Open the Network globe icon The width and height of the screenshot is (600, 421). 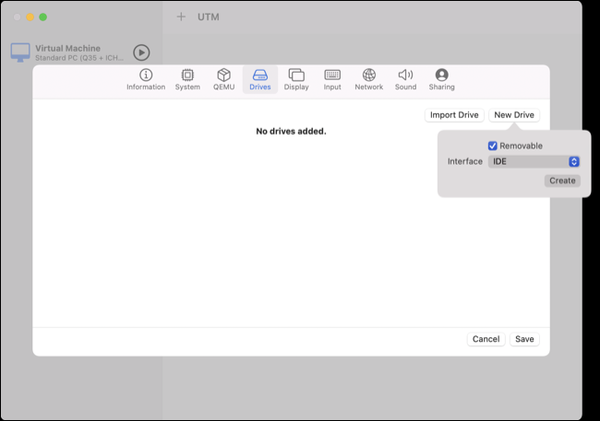point(369,75)
